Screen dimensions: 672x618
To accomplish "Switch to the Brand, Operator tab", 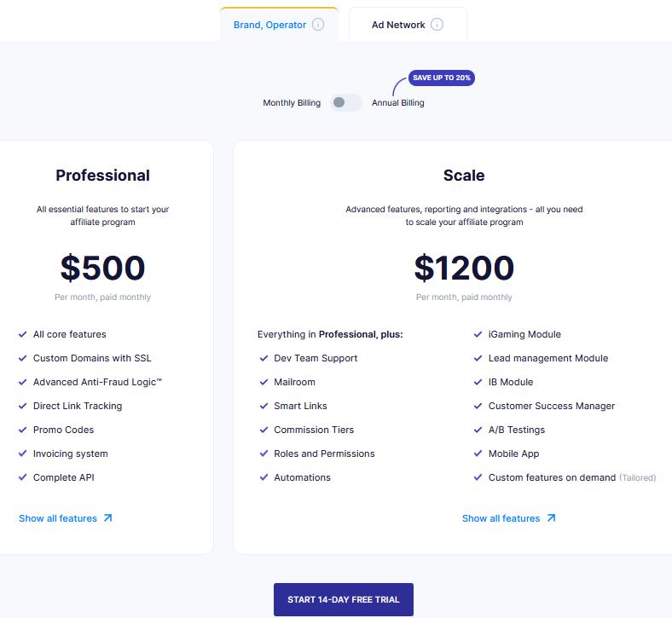I will pos(269,25).
